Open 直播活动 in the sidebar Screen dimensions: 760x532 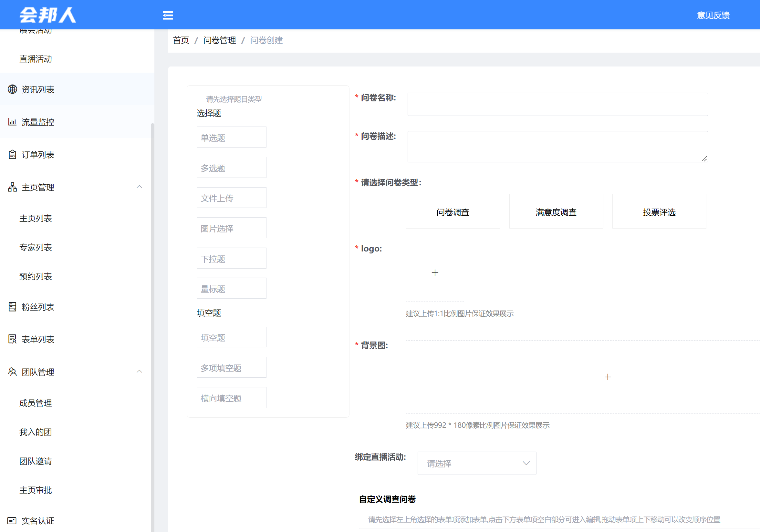pos(36,59)
